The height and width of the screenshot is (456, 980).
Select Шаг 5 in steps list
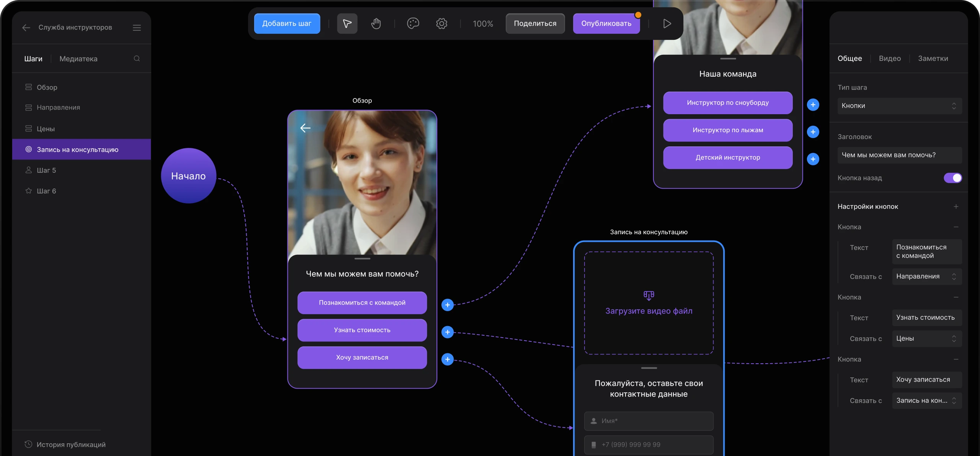point(81,170)
